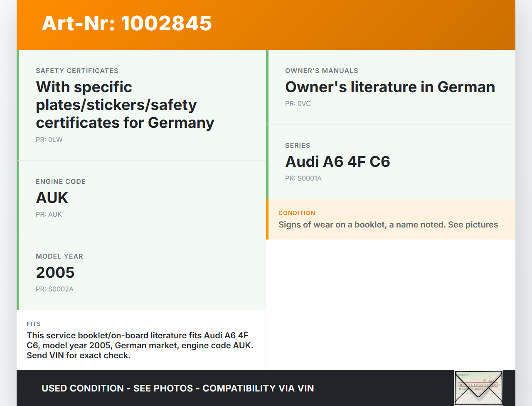Select the Engine Code AUK card
Image resolution: width=532 pixels, height=406 pixels.
pyautogui.click(x=141, y=198)
